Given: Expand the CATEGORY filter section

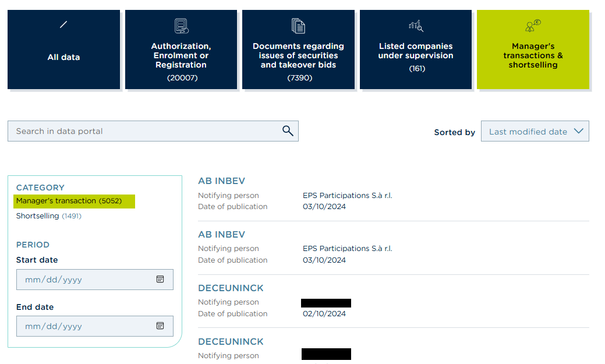Looking at the screenshot, I should click(x=40, y=188).
